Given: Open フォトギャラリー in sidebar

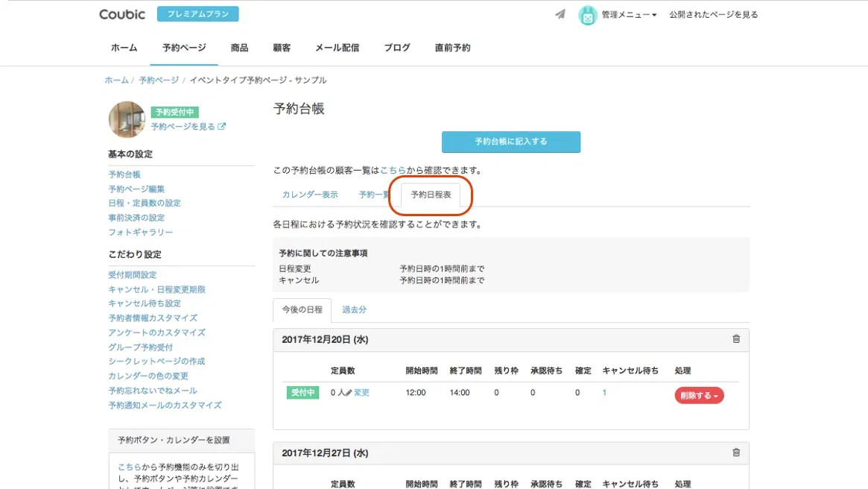Looking at the screenshot, I should tap(141, 233).
